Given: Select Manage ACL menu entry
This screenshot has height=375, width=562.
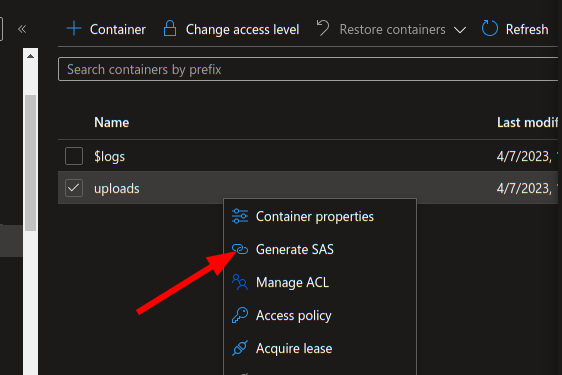Looking at the screenshot, I should pos(320,283).
